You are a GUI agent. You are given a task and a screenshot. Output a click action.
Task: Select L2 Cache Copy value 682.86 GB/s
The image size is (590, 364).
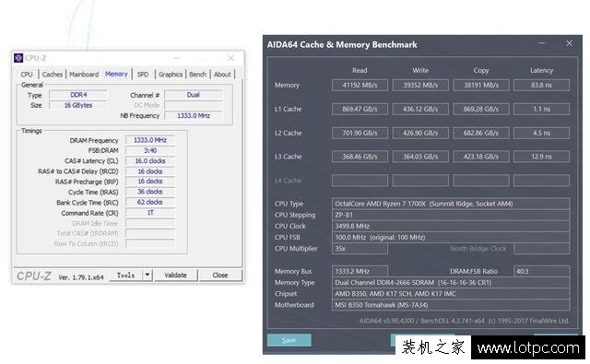[x=481, y=133]
